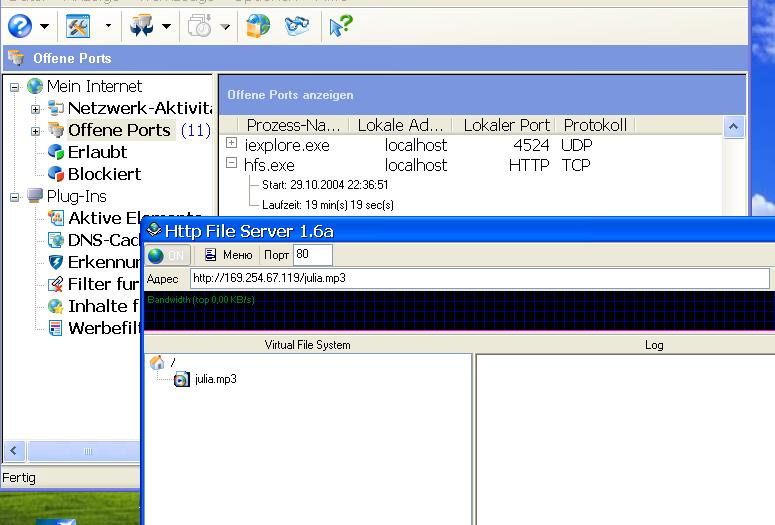Viewport: 775px width, 525px height.
Task: Collapse the hfs.exe process row
Action: [x=231, y=163]
